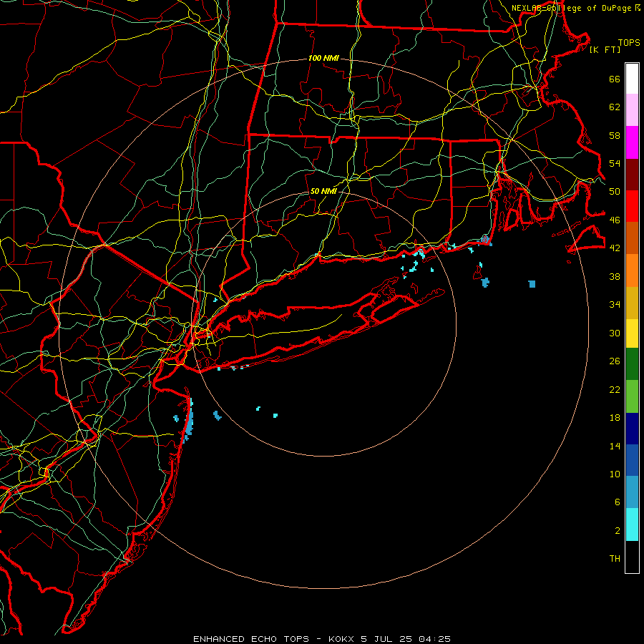Viewport: 644px width, 644px height.
Task: Click the 22 legend value
Action: coord(615,389)
